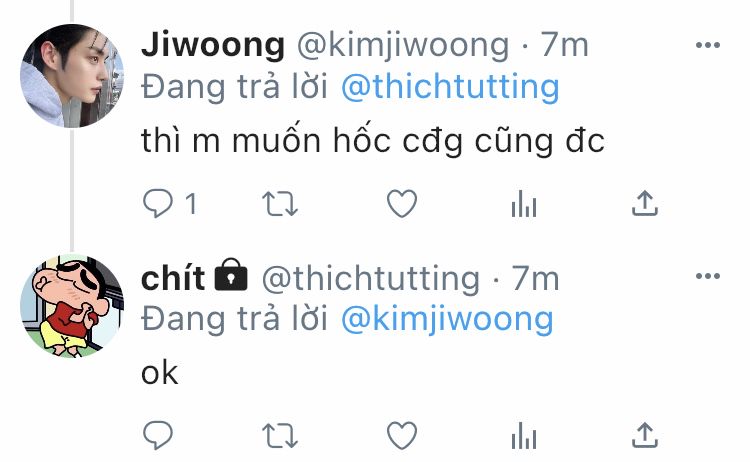Retweet chít's "ok" tweet
Image resolution: width=750 pixels, height=462 pixels.
pos(280,436)
